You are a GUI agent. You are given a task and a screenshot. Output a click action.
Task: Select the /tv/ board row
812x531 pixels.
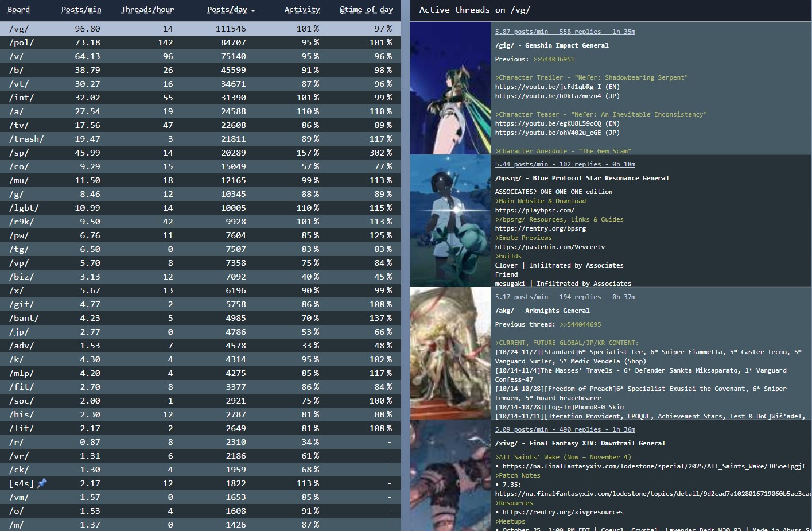200,125
